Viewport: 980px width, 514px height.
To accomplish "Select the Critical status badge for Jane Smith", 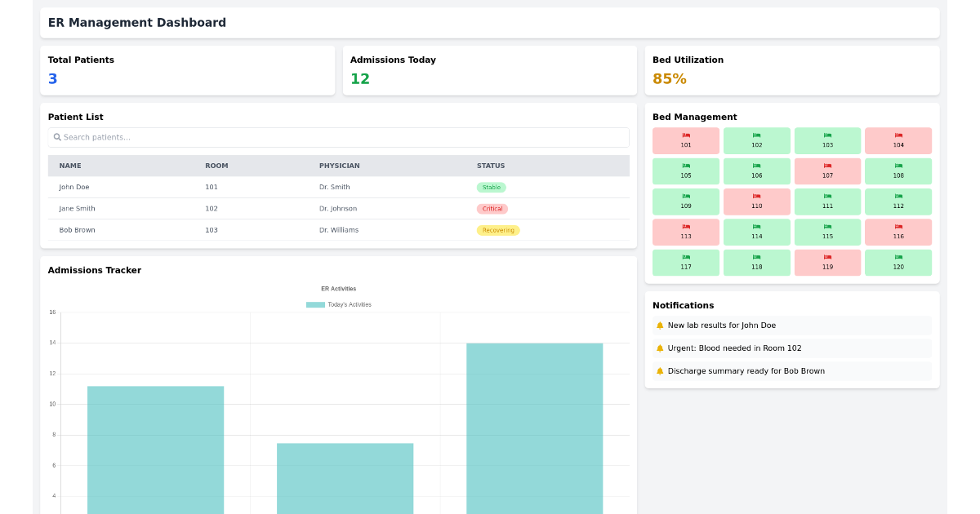I will pos(492,208).
